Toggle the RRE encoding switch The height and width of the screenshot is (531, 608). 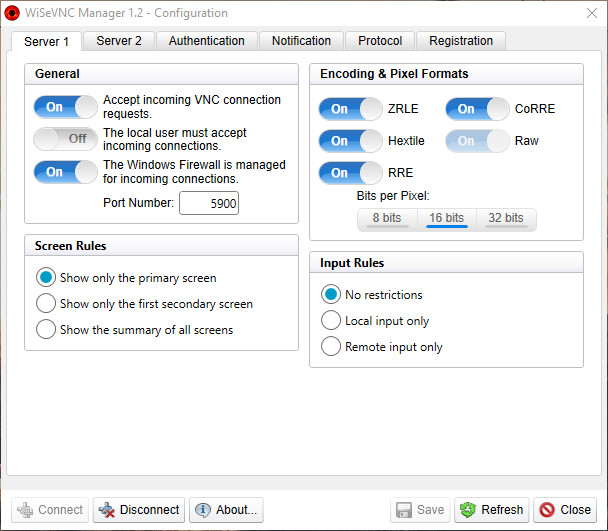351,173
